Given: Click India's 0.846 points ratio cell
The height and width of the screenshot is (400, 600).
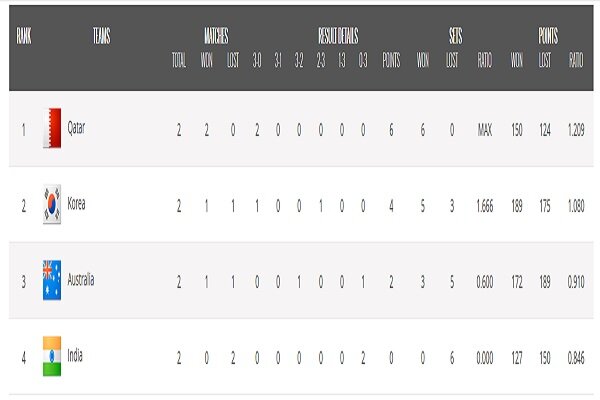Looking at the screenshot, I should pyautogui.click(x=576, y=358).
